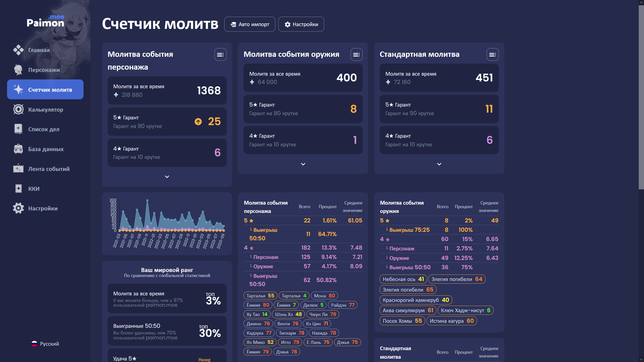Go to Персонажи in sidebar
The image size is (644, 362).
coord(44,70)
